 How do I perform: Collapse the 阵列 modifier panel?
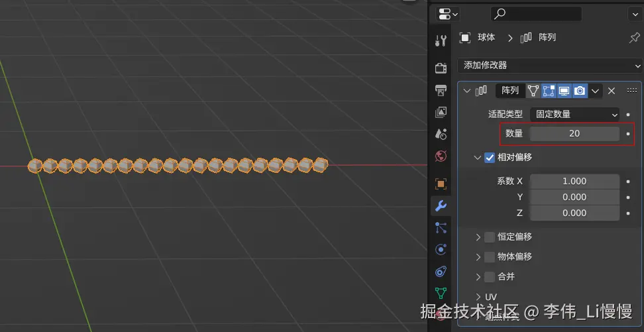(x=466, y=91)
